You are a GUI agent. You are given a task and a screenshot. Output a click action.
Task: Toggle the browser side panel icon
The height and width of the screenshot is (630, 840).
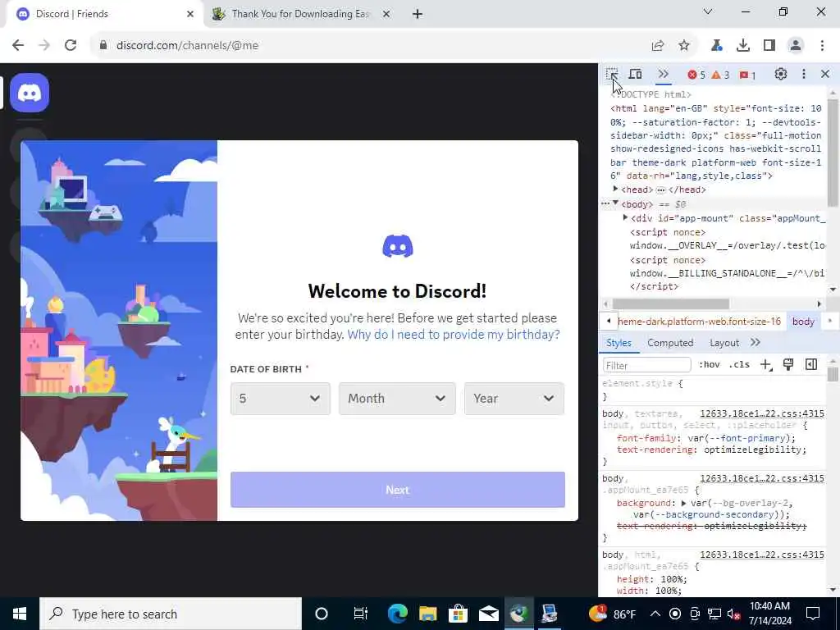[769, 46]
